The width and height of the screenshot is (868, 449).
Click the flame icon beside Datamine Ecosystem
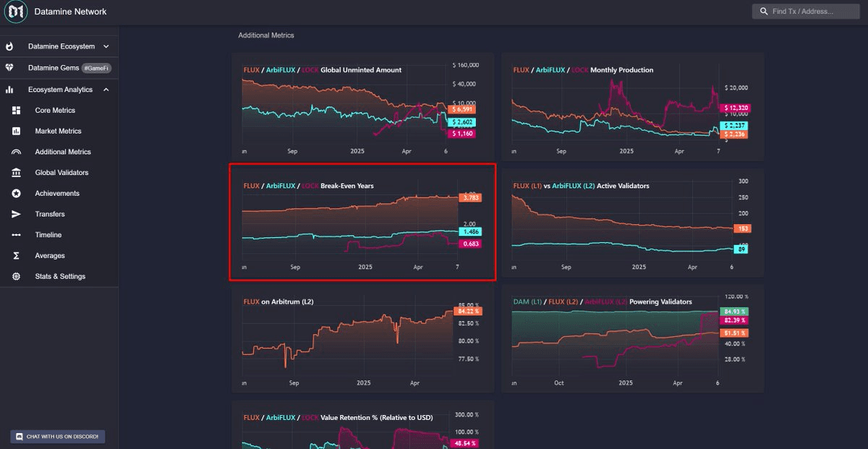[x=9, y=46]
